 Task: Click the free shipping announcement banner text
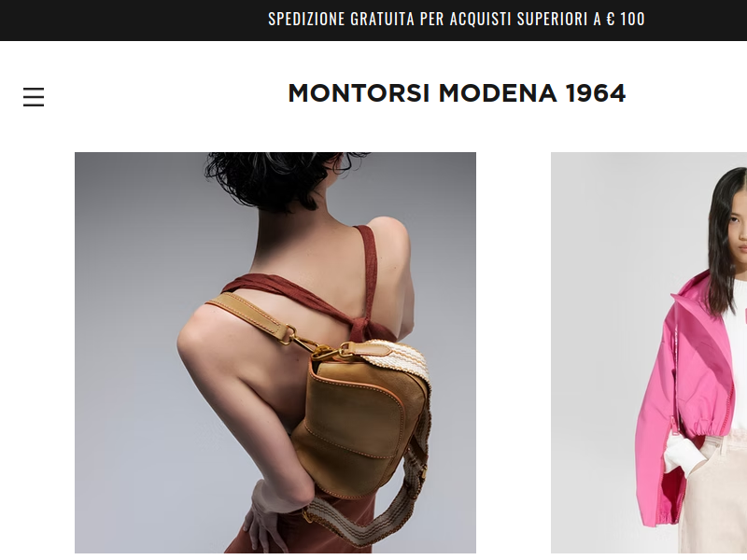(457, 19)
